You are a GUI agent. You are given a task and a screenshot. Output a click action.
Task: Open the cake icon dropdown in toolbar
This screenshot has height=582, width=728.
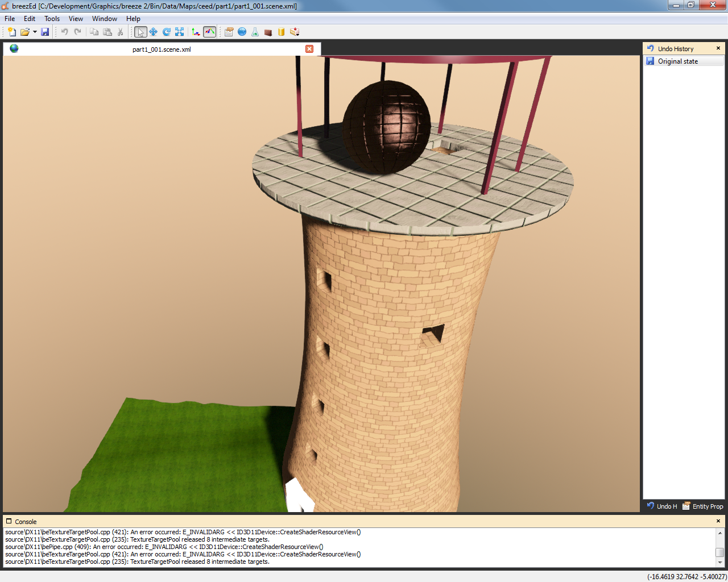[x=295, y=32]
